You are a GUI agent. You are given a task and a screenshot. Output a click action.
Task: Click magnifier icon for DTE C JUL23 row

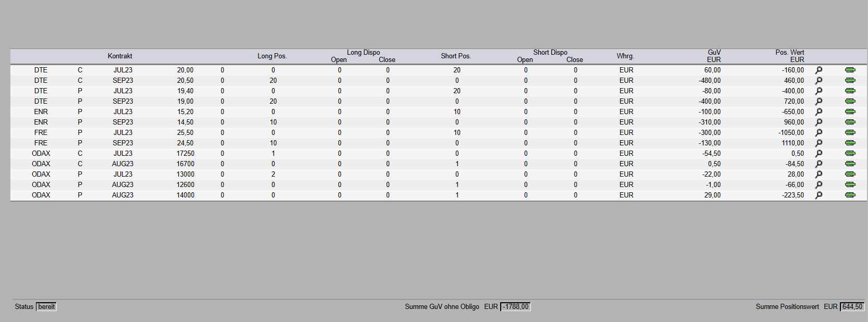(819, 70)
